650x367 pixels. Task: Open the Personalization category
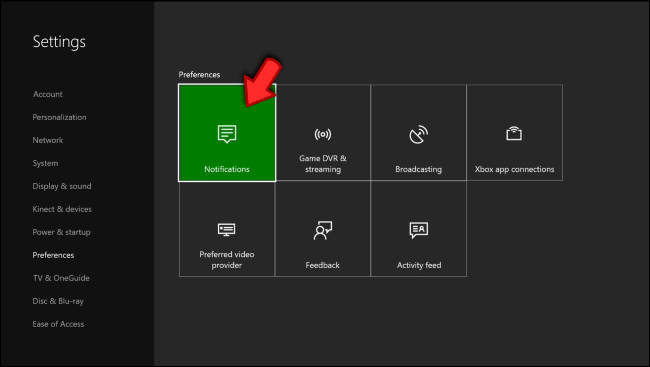pyautogui.click(x=59, y=117)
